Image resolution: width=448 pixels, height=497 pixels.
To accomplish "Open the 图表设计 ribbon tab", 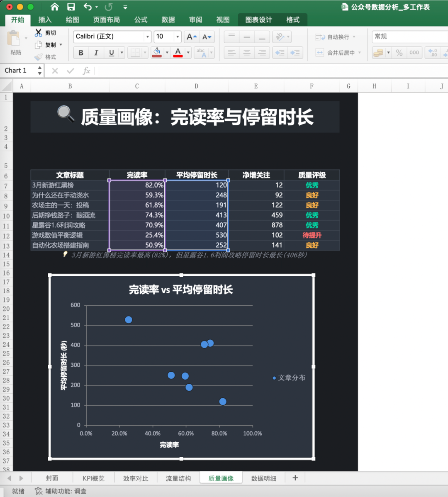I will (x=258, y=20).
